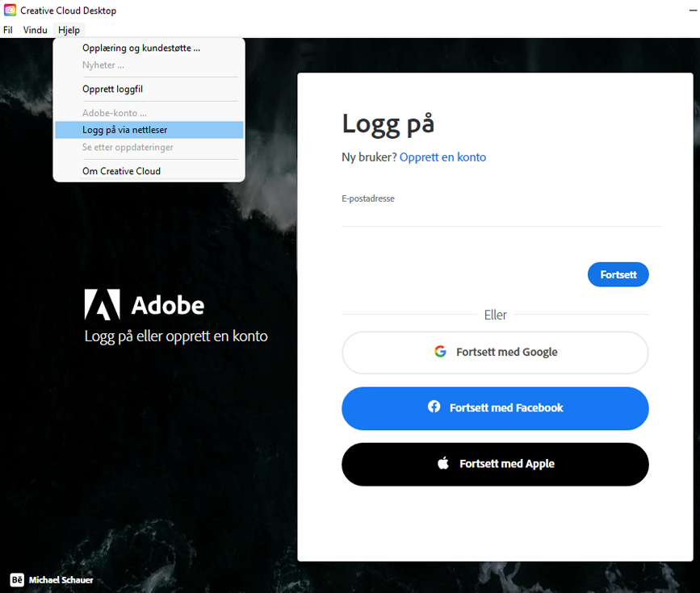Click the Google logo icon

pos(440,352)
